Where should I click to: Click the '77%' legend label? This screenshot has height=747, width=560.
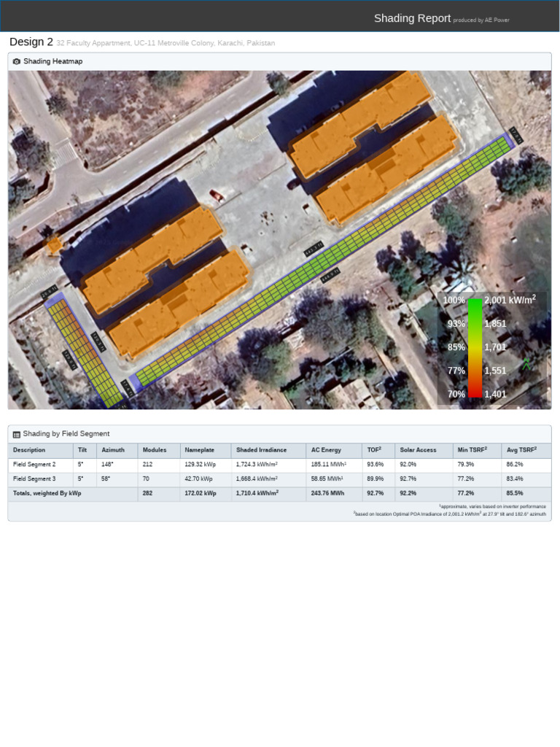coord(456,371)
